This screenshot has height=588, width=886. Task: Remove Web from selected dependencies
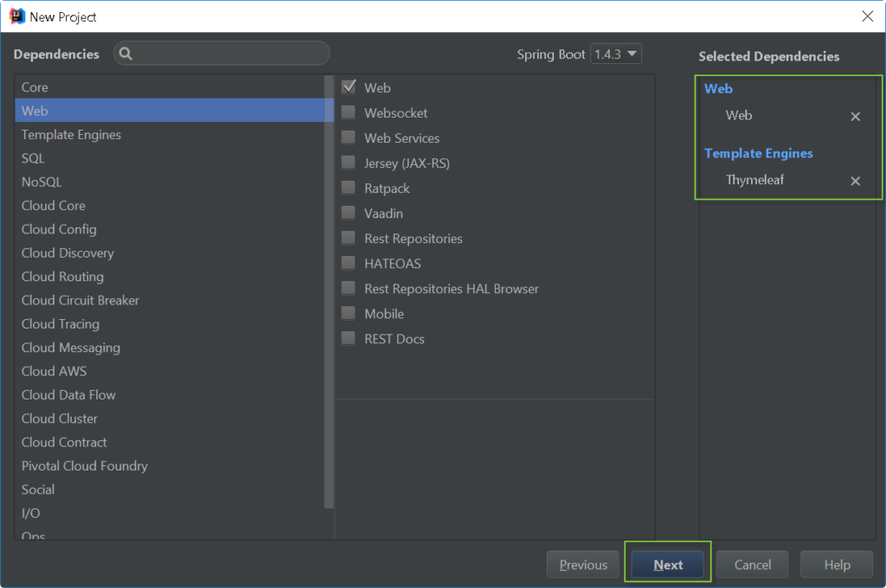coord(855,117)
